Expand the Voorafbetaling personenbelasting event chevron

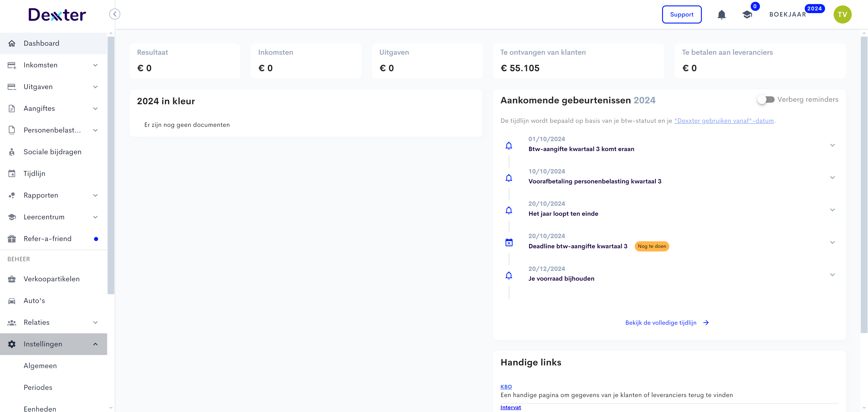[x=832, y=178]
